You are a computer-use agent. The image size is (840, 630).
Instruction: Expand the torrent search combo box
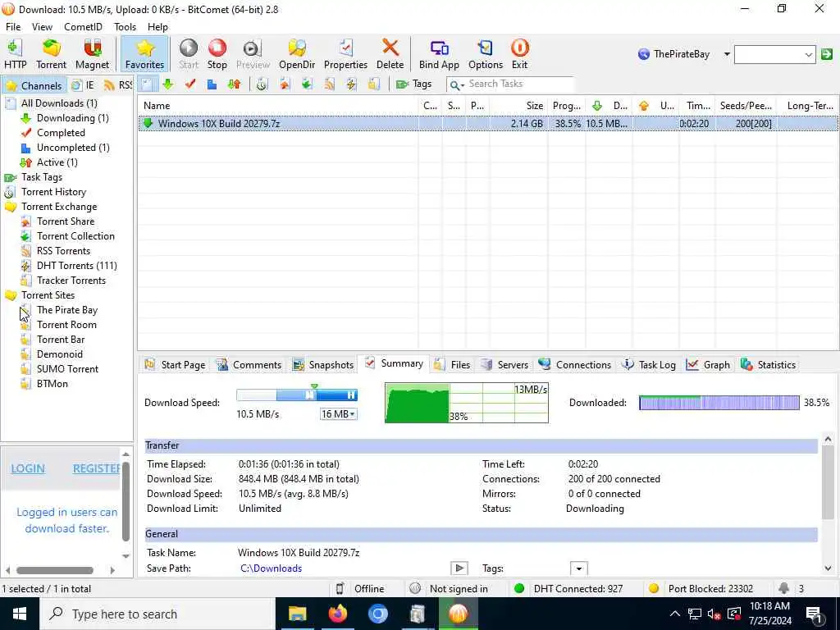pyautogui.click(x=808, y=55)
